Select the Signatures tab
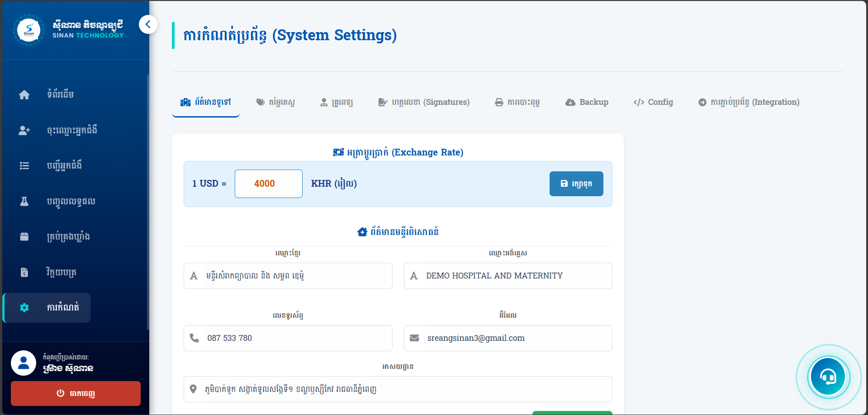Image resolution: width=868 pixels, height=415 pixels. point(424,102)
